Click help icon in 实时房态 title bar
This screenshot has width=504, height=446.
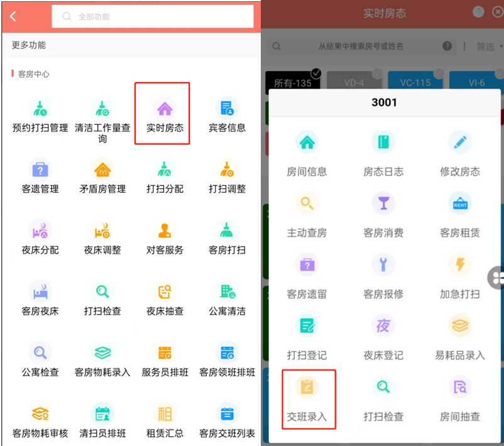478,12
